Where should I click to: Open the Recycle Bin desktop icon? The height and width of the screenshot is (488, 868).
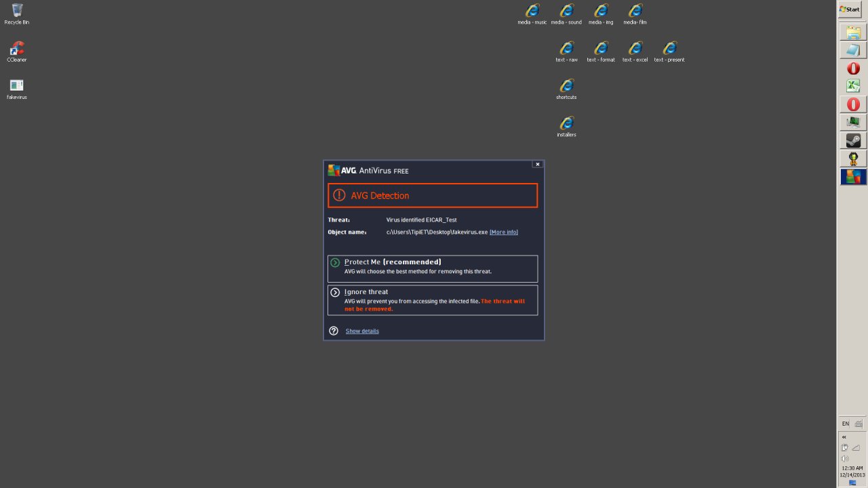coord(17,14)
